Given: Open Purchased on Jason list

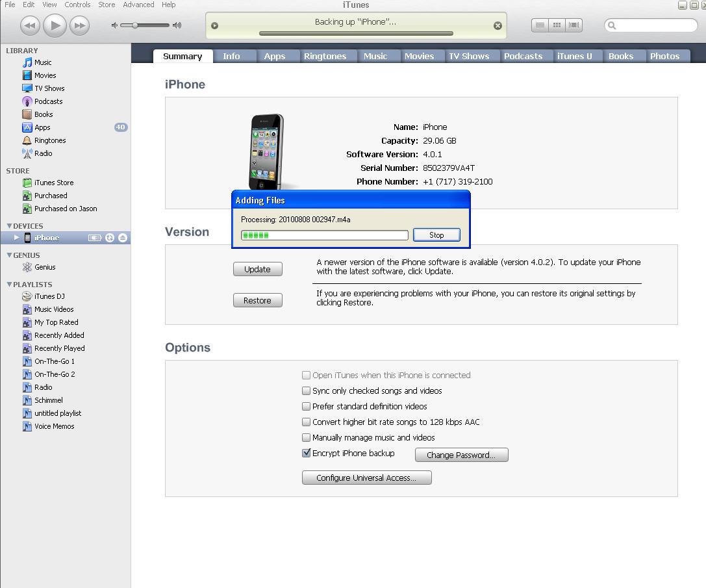Looking at the screenshot, I should (66, 209).
